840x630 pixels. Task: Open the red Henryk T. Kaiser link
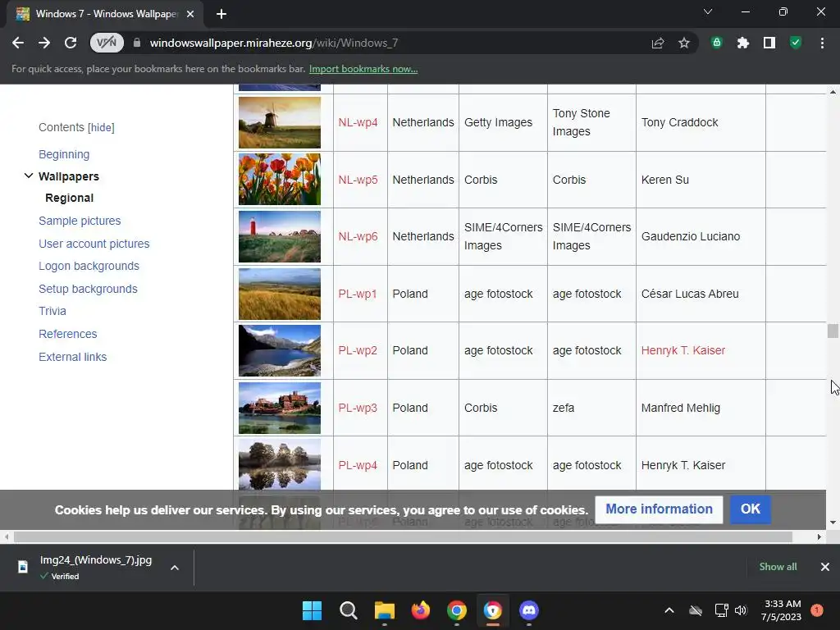pyautogui.click(x=683, y=350)
